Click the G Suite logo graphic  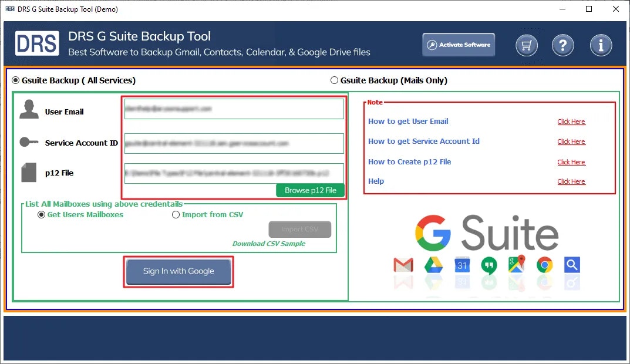click(x=487, y=232)
